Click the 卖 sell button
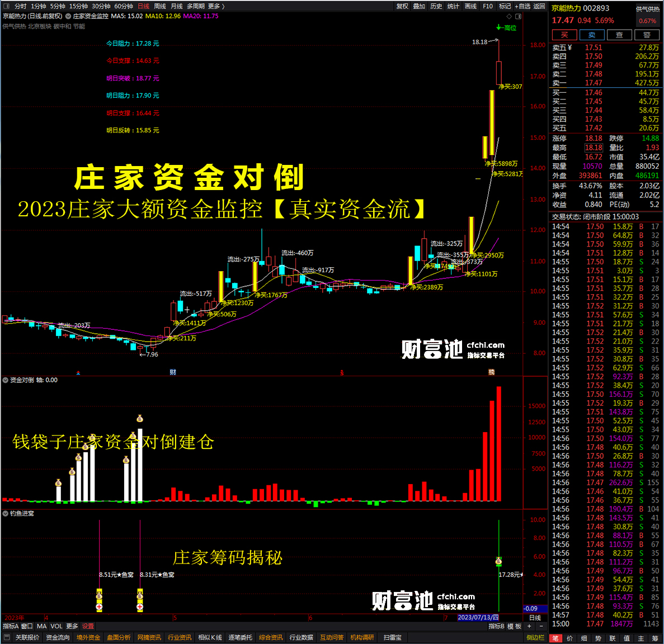This screenshot has width=664, height=644. point(592,35)
